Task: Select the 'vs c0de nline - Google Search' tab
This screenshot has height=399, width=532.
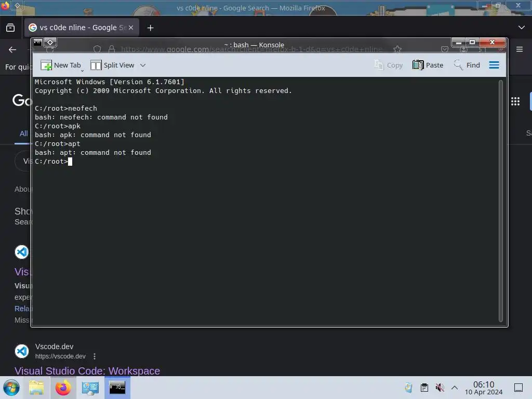Action: pyautogui.click(x=82, y=28)
